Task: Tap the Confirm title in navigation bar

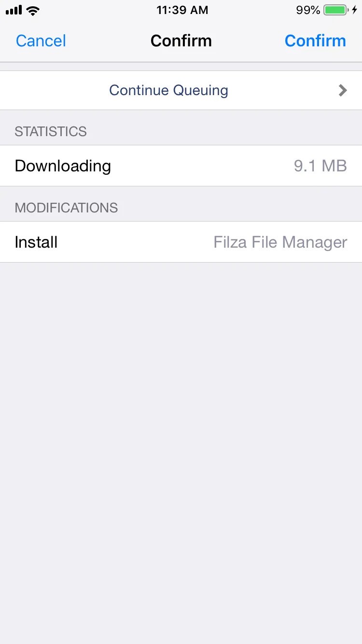Action: (x=181, y=41)
